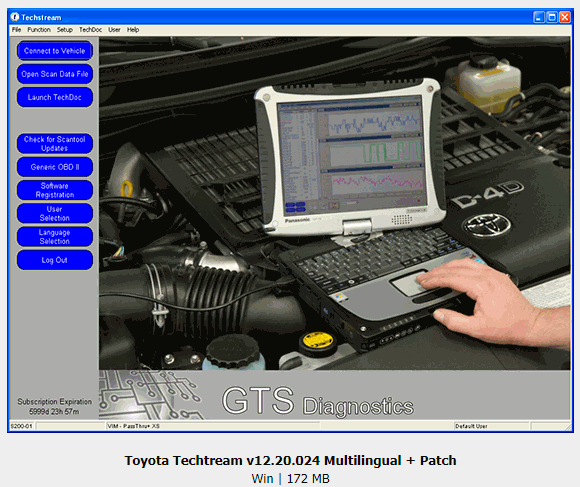
Task: Click the Techstream title bar app icon
Action: 14,17
